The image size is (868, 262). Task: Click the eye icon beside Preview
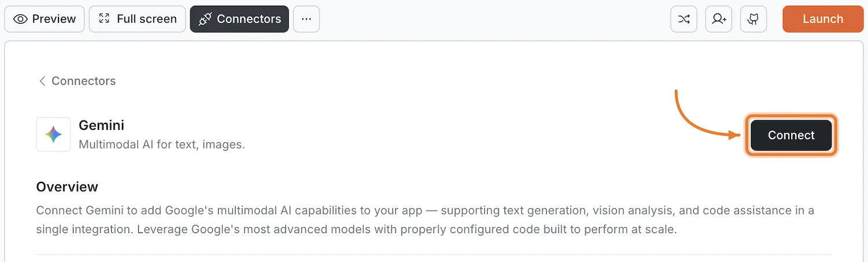pyautogui.click(x=20, y=19)
